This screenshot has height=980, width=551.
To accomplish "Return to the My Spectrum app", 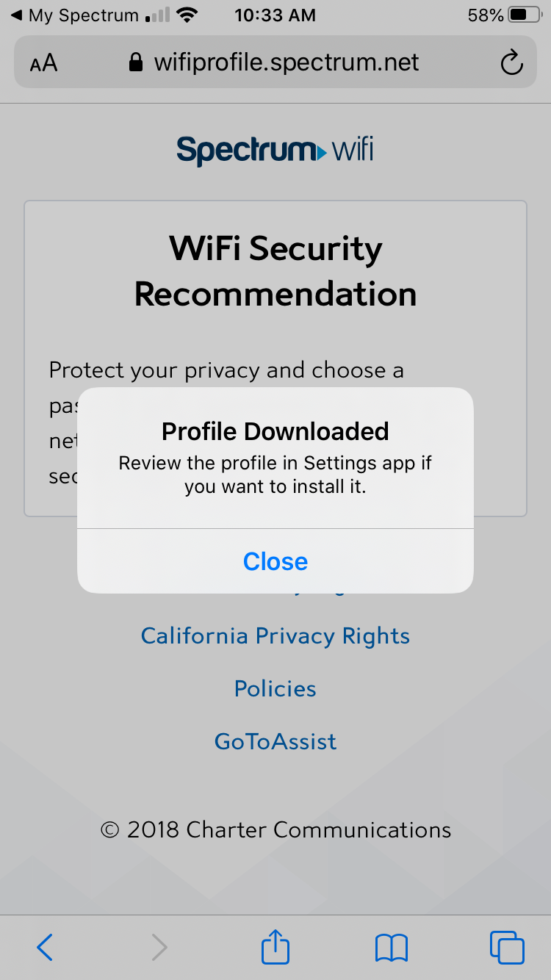I will pos(73,15).
